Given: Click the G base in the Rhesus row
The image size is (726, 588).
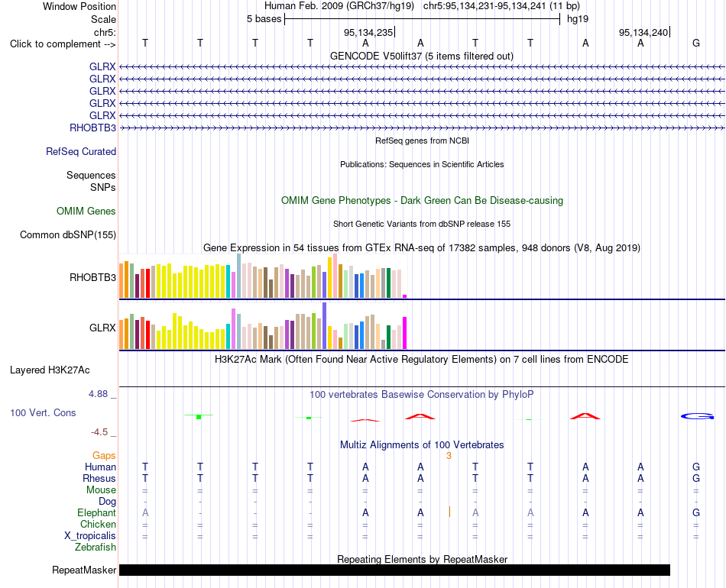Looking at the screenshot, I should [696, 478].
